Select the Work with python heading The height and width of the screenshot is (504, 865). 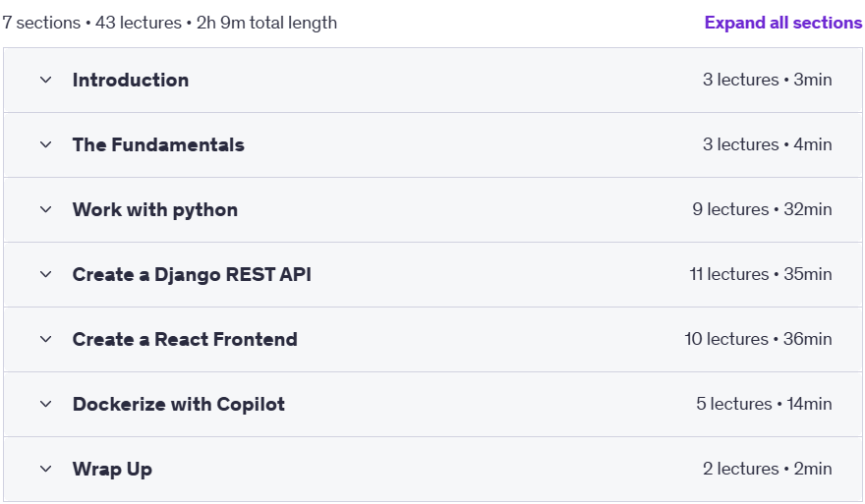click(155, 210)
